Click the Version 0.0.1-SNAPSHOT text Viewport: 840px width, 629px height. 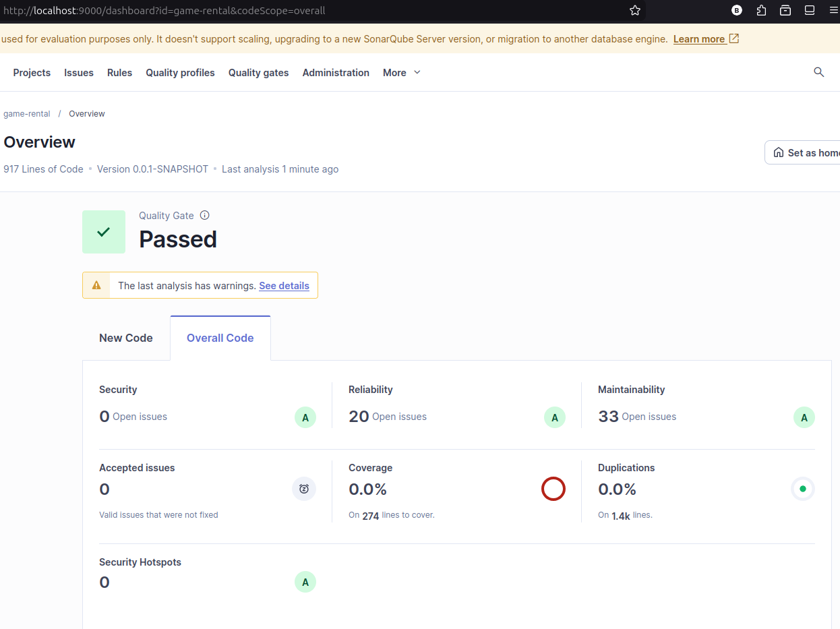tap(153, 169)
